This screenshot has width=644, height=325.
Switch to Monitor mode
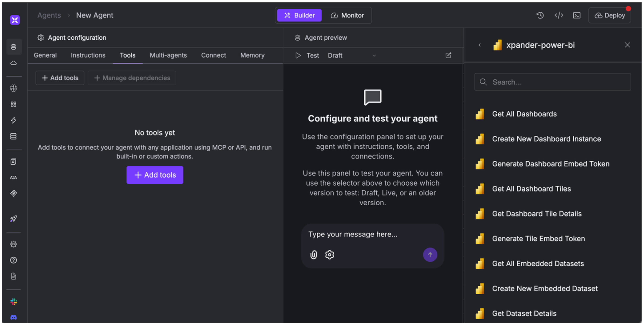click(x=347, y=15)
